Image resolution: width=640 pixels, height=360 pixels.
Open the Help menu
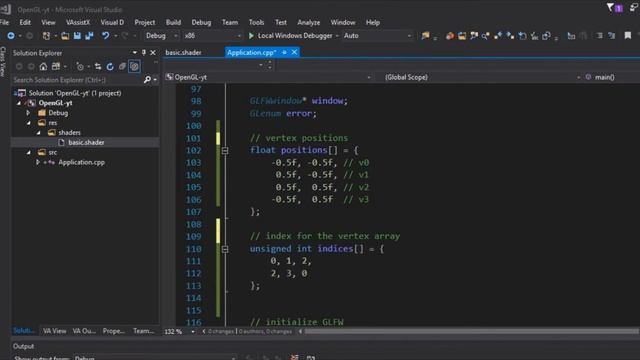click(373, 22)
